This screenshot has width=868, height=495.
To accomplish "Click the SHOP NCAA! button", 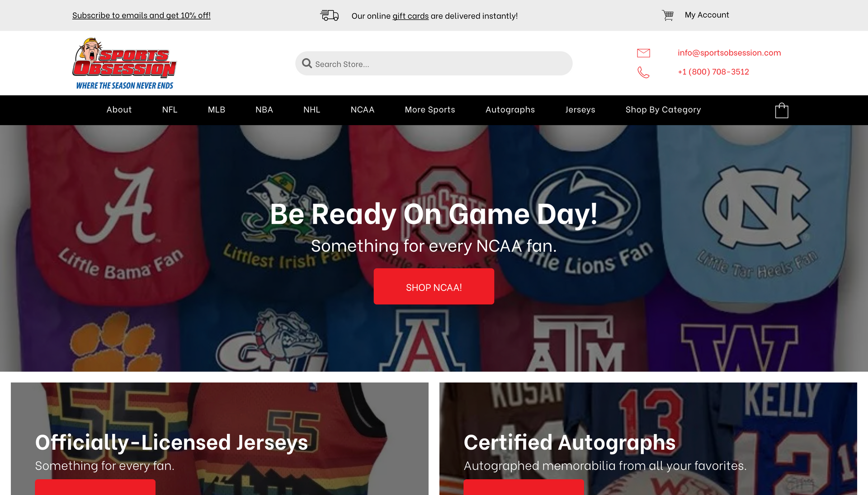I will (x=434, y=286).
